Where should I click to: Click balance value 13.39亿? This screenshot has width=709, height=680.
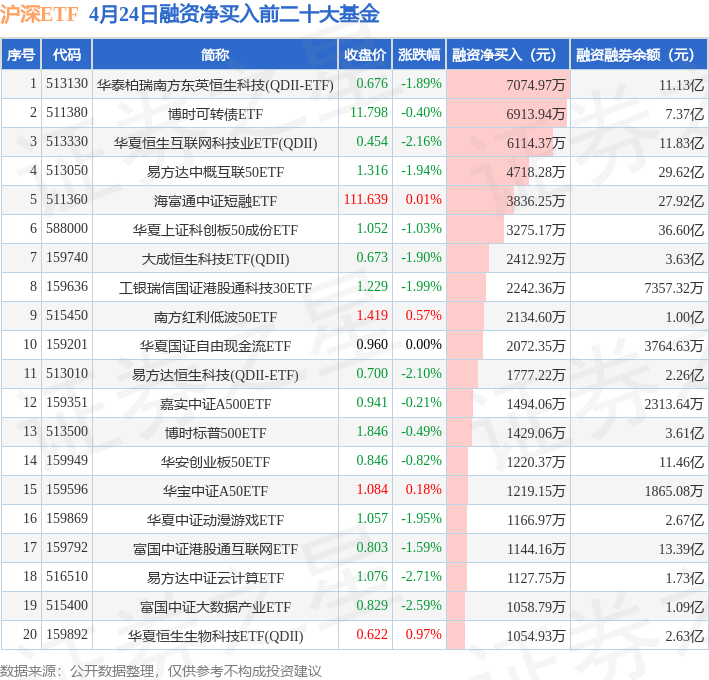tap(681, 548)
